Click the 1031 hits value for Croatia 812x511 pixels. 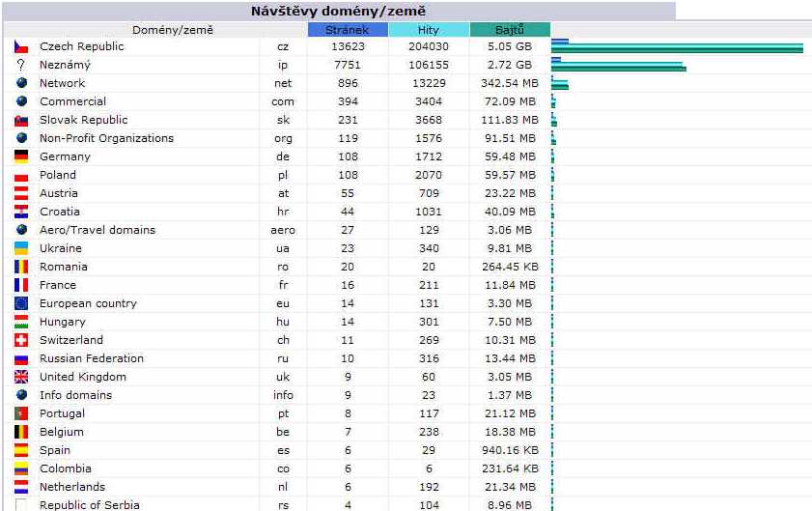point(429,212)
